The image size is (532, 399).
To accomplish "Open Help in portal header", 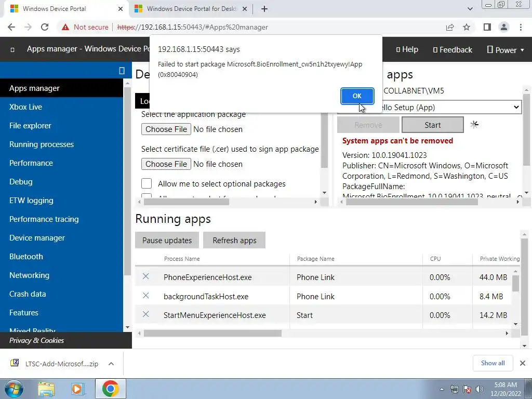I will (x=407, y=49).
